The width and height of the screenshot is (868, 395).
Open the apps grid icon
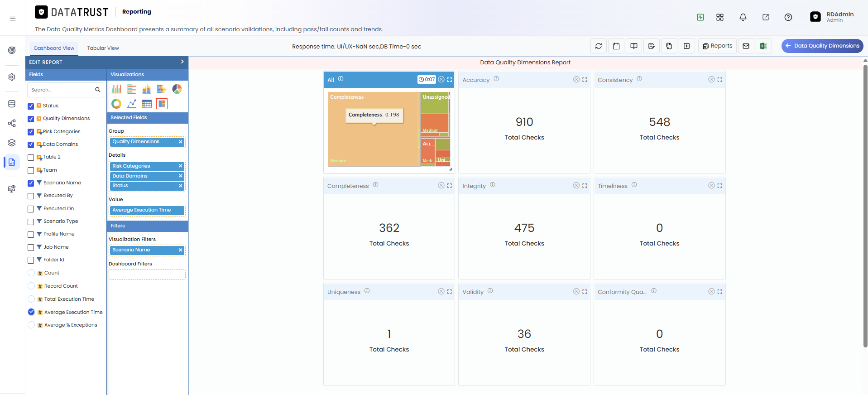coord(720,17)
